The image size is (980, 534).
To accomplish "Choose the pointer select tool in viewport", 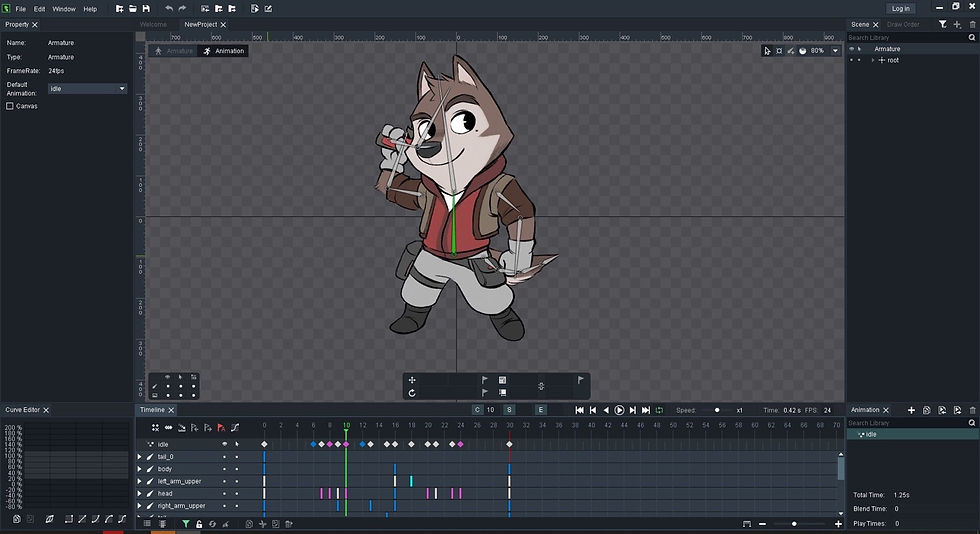I will (x=767, y=51).
